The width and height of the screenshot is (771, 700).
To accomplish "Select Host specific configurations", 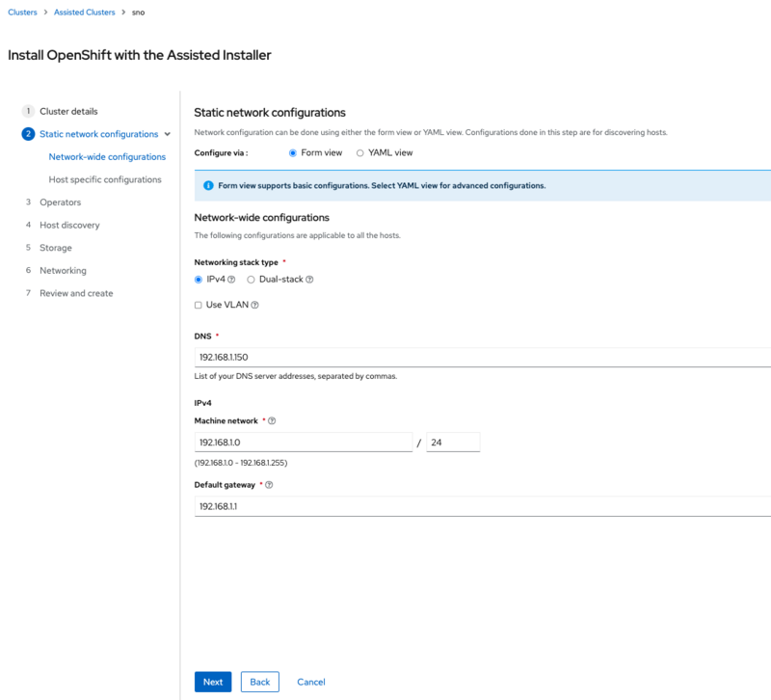I will pos(104,179).
